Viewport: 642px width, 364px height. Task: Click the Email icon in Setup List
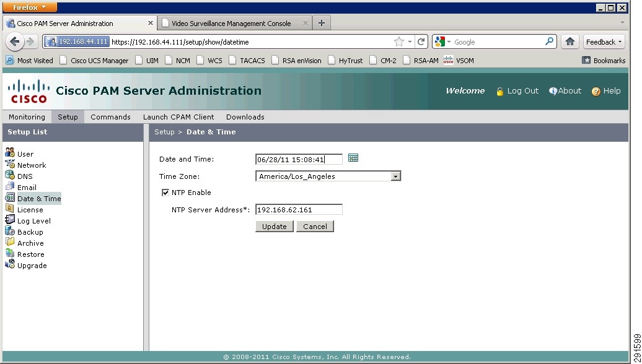[x=10, y=186]
